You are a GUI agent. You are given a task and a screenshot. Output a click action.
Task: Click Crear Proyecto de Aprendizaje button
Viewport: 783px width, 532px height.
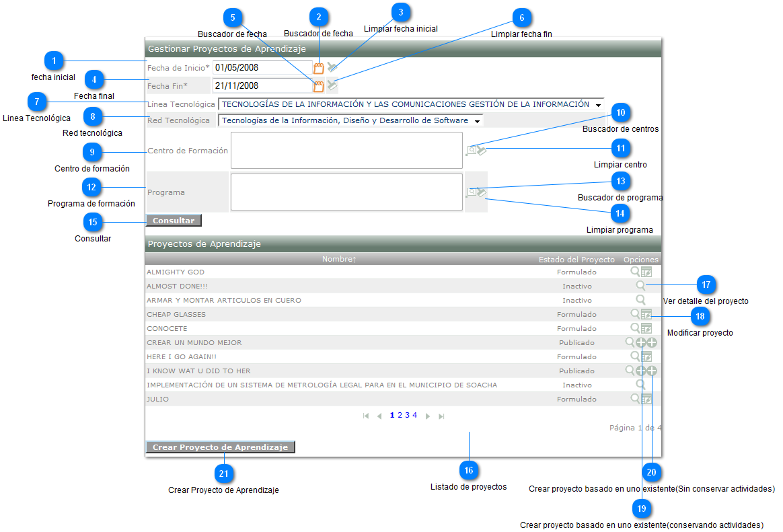point(220,447)
